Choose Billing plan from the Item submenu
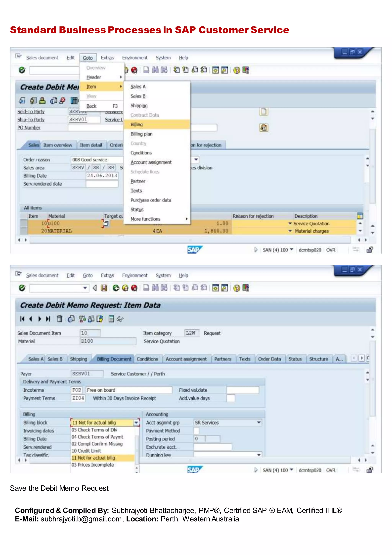 [157, 134]
